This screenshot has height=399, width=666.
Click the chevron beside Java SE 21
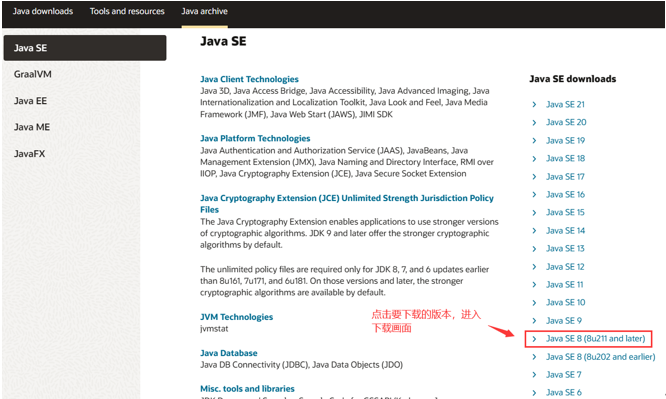[534, 105]
